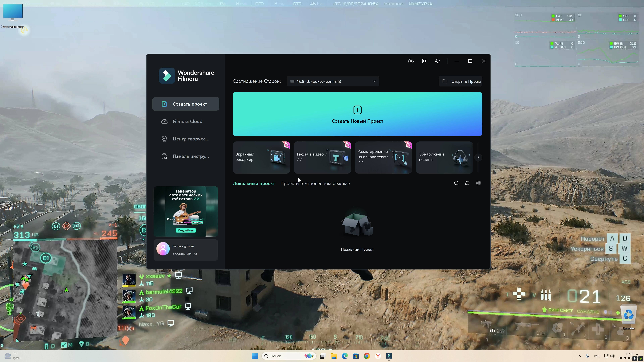Image resolution: width=644 pixels, height=362 pixels.
Task: Open the AI toolbox sidebar item
Action: tap(191, 156)
